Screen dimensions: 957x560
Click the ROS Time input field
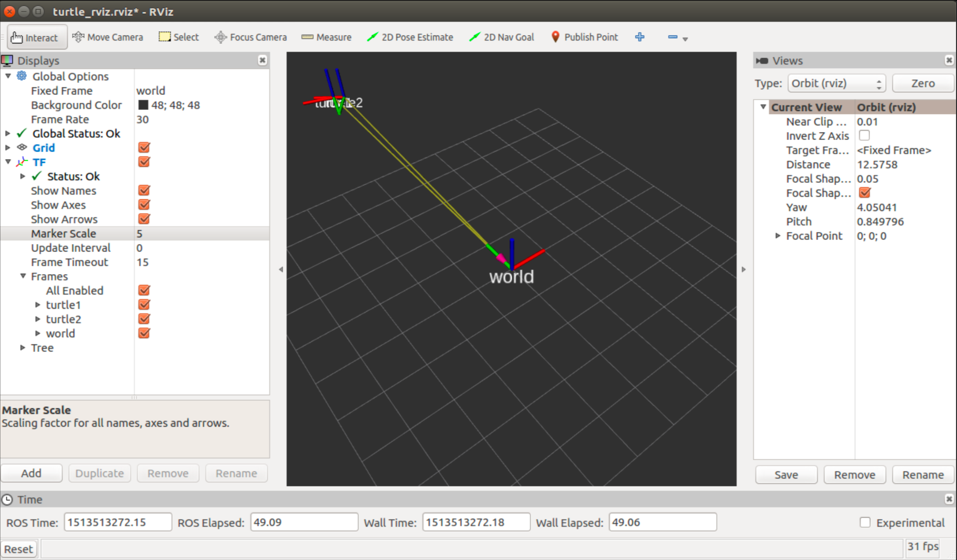[117, 522]
